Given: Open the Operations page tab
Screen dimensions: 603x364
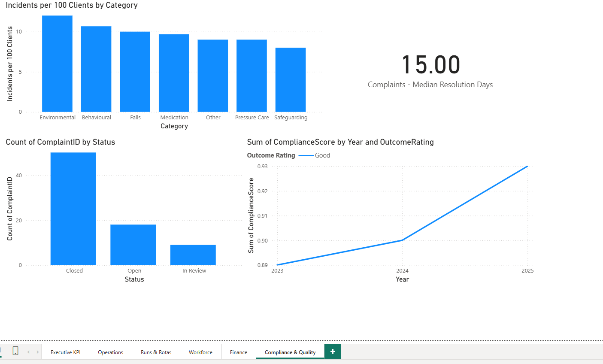Looking at the screenshot, I should pos(110,352).
